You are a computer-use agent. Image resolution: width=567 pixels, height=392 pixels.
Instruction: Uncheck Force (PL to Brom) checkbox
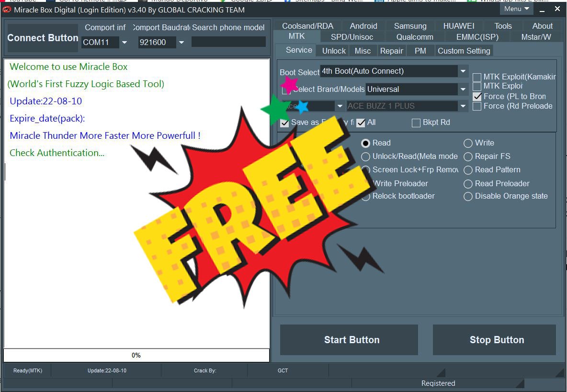coord(477,97)
